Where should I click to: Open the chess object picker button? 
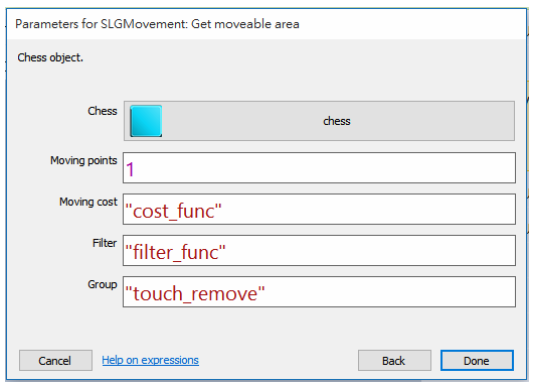(319, 121)
